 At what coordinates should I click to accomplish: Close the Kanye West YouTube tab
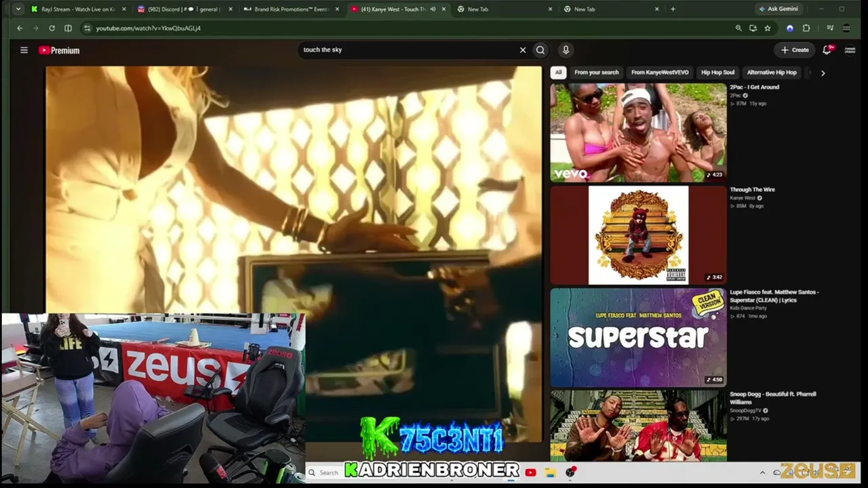[x=444, y=9]
